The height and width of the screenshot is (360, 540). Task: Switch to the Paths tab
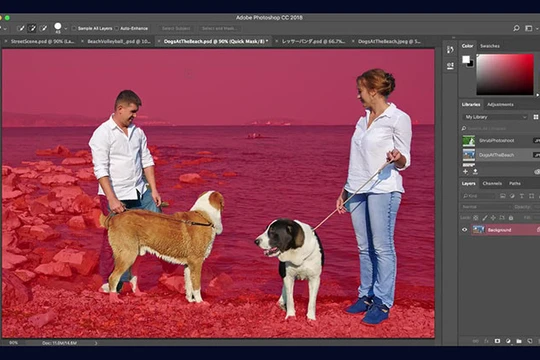pos(515,183)
